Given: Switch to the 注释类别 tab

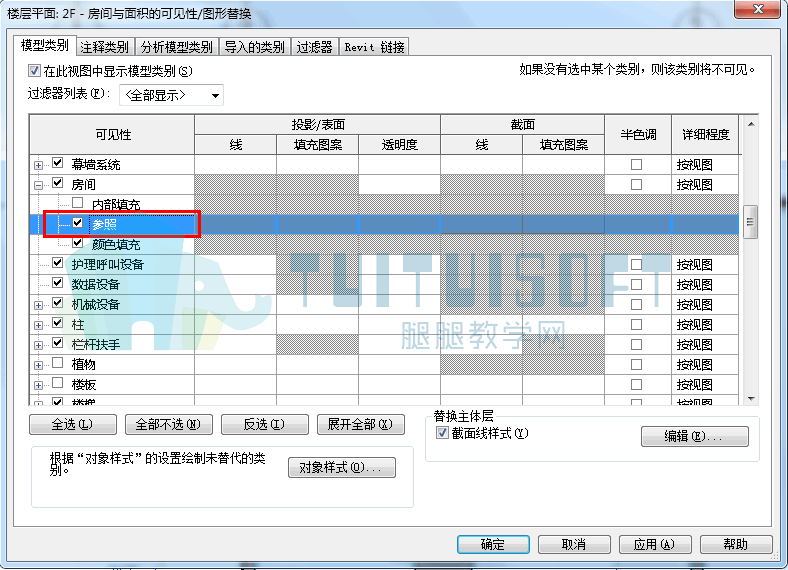Looking at the screenshot, I should pos(104,47).
